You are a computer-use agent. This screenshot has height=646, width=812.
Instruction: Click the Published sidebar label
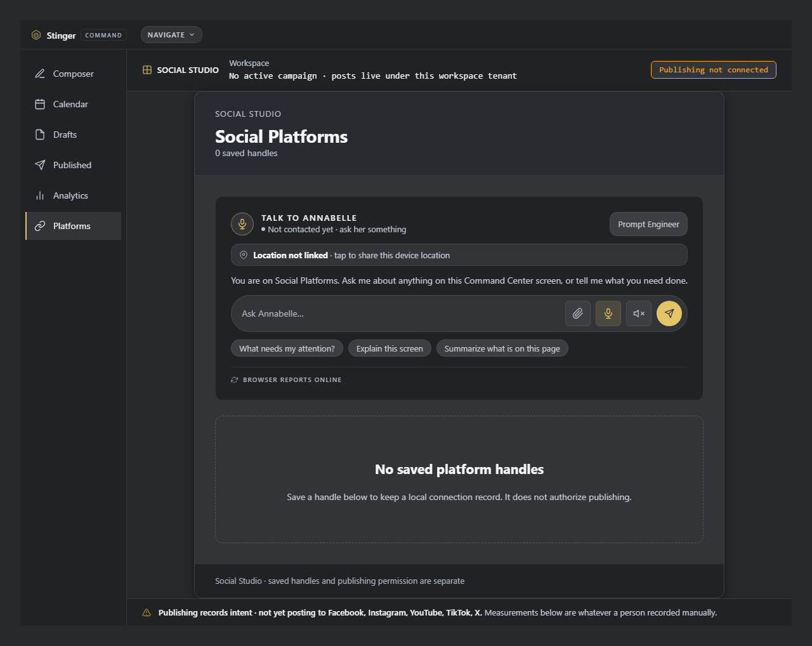(x=72, y=165)
